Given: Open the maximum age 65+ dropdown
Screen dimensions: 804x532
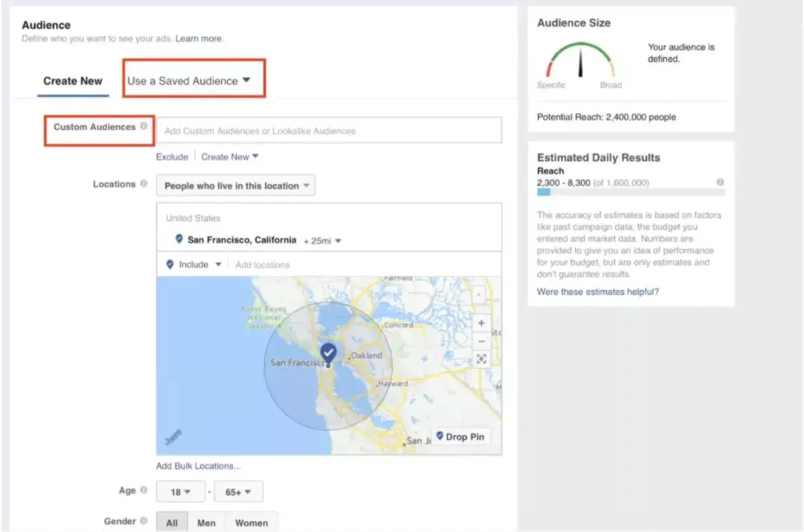Looking at the screenshot, I should pos(238,492).
